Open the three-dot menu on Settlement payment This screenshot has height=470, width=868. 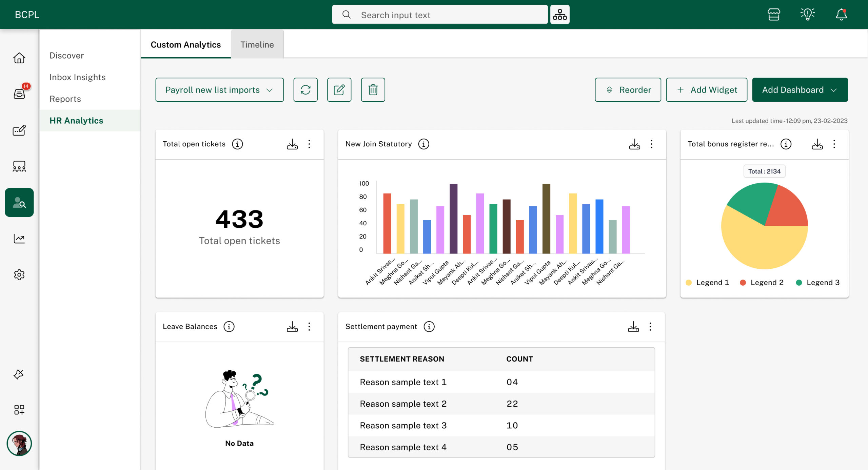650,326
